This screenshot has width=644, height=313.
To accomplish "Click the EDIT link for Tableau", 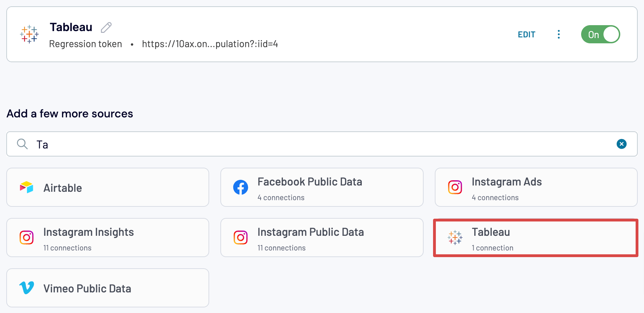I will pyautogui.click(x=526, y=35).
